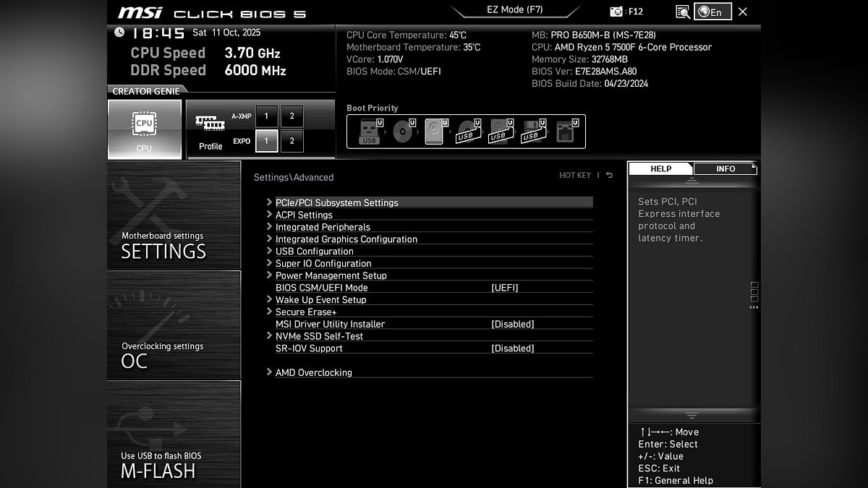Enable A-XMP profile 1
Image resolution: width=868 pixels, height=488 pixels.
tap(266, 116)
